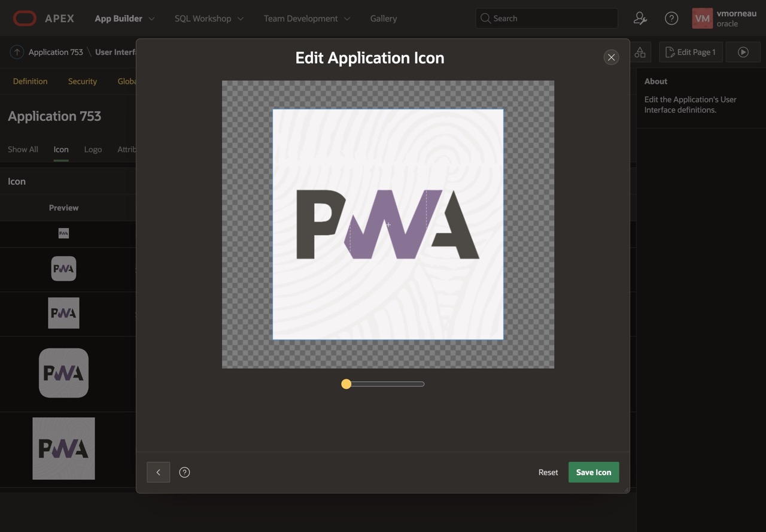Image resolution: width=766 pixels, height=532 pixels.
Task: Expand the SQL Workshop dropdown
Action: click(x=209, y=19)
